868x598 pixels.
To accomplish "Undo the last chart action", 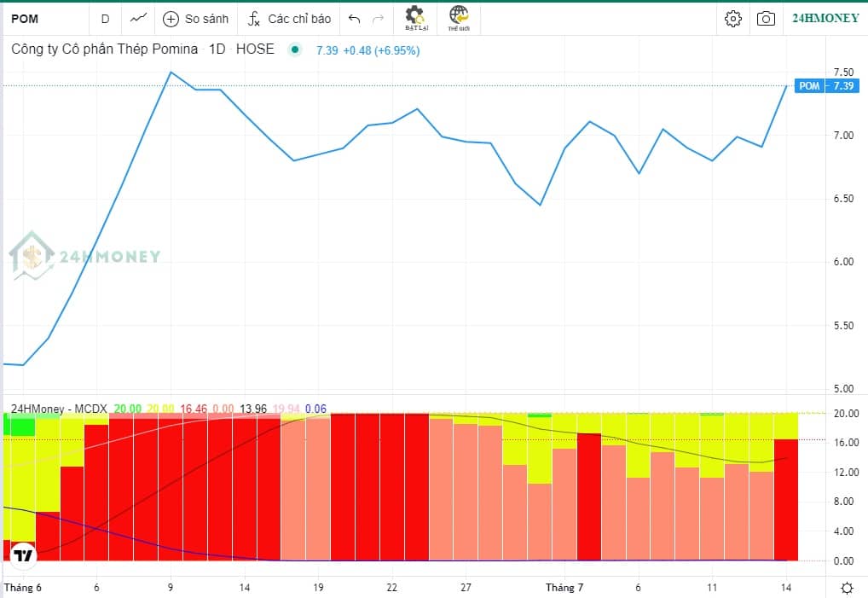I will click(x=355, y=20).
